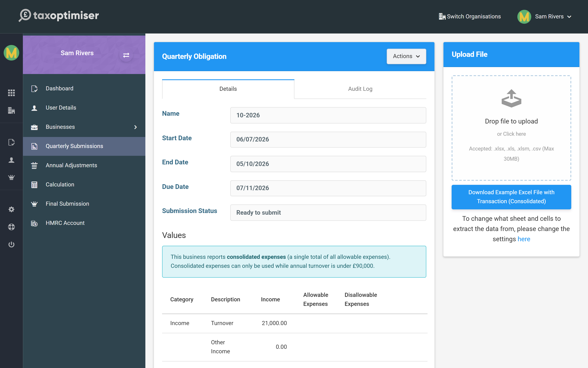Click the HMRC Account coins icon

[x=34, y=223]
